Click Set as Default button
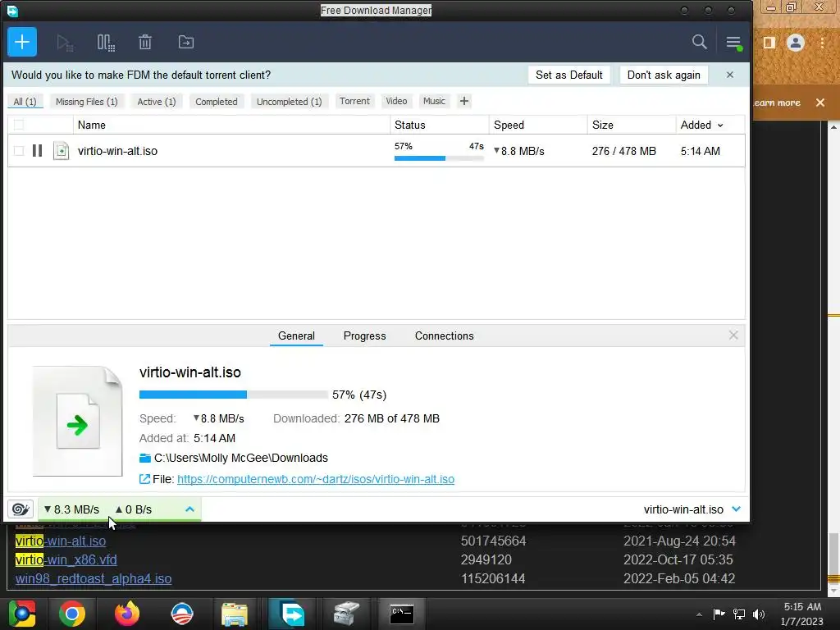Screen dimensions: 840x630 point(569,75)
